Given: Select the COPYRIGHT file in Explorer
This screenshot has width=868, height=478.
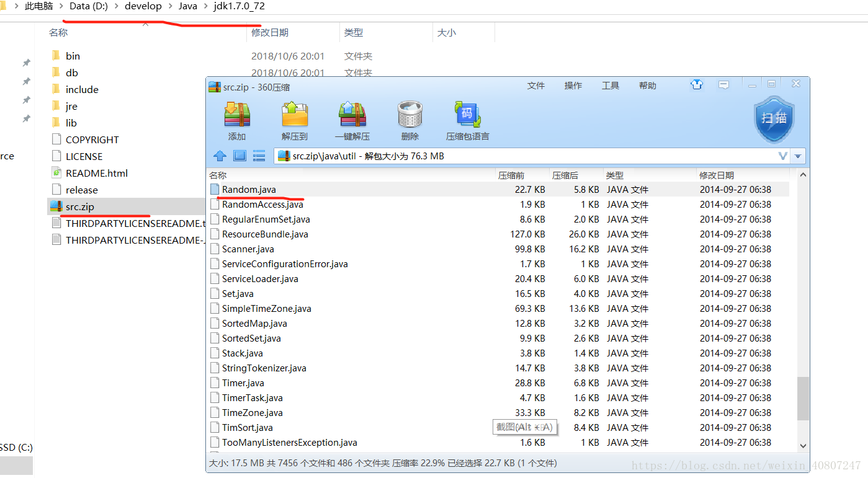Looking at the screenshot, I should click(84, 139).
